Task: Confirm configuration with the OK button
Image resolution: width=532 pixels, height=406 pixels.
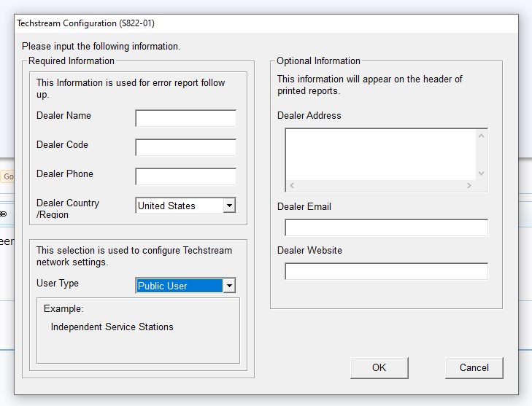Action: click(379, 367)
